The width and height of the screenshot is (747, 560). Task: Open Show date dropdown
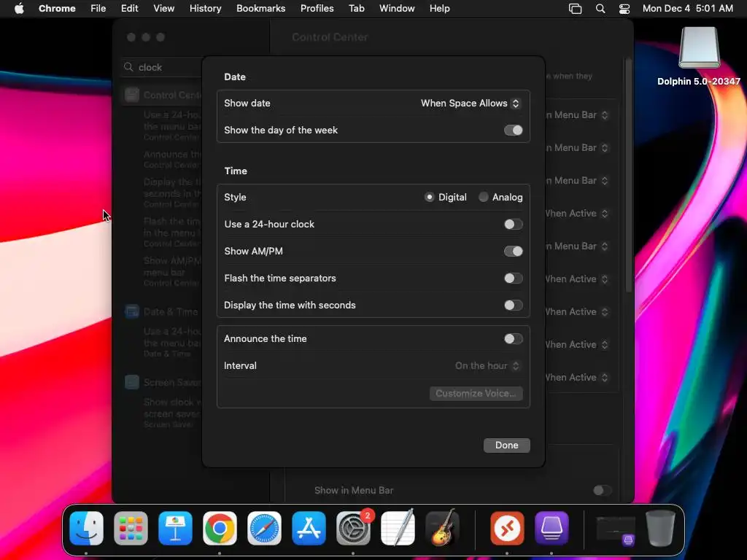pos(471,104)
